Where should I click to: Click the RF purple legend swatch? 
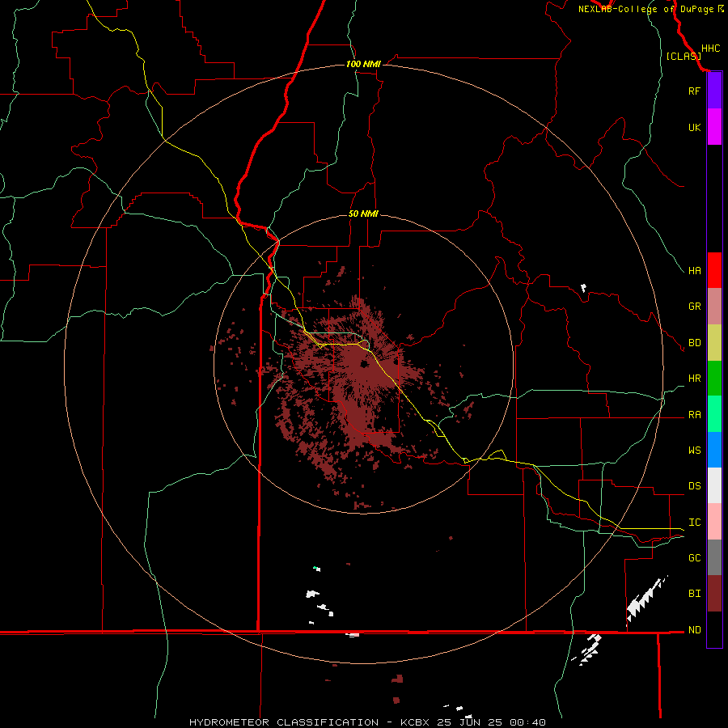pyautogui.click(x=714, y=91)
